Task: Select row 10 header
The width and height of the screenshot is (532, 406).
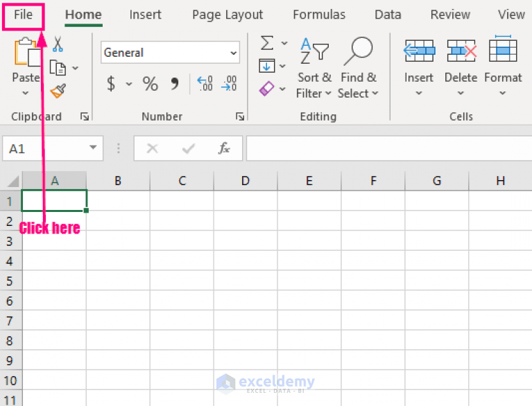Action: (x=10, y=380)
